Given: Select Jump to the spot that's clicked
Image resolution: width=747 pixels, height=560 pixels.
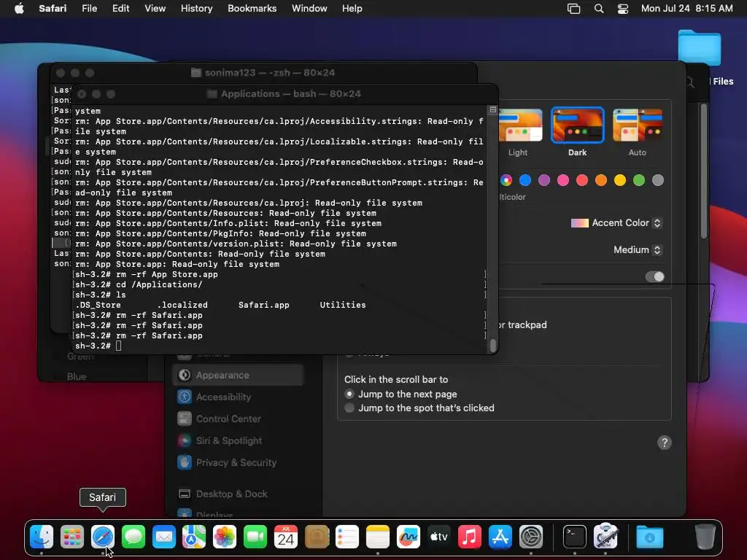Looking at the screenshot, I should (349, 408).
